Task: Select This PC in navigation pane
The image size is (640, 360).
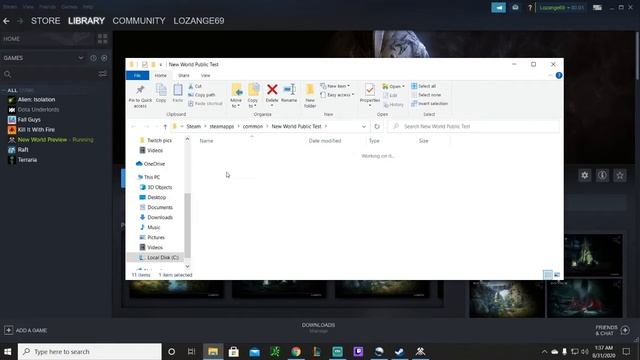Action: pyautogui.click(x=149, y=177)
